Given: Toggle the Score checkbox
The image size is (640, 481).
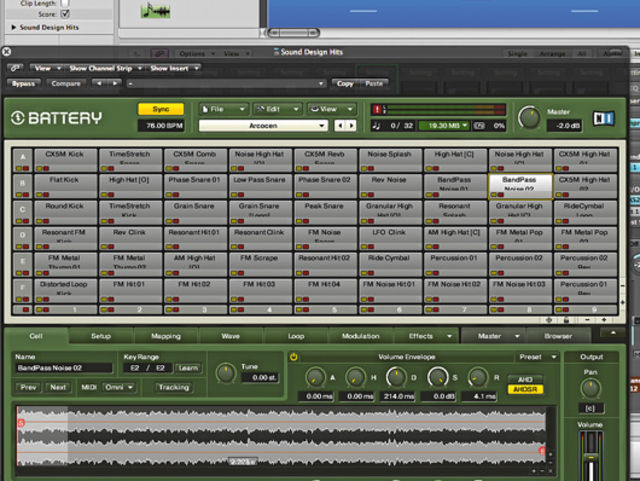Looking at the screenshot, I should pyautogui.click(x=64, y=13).
